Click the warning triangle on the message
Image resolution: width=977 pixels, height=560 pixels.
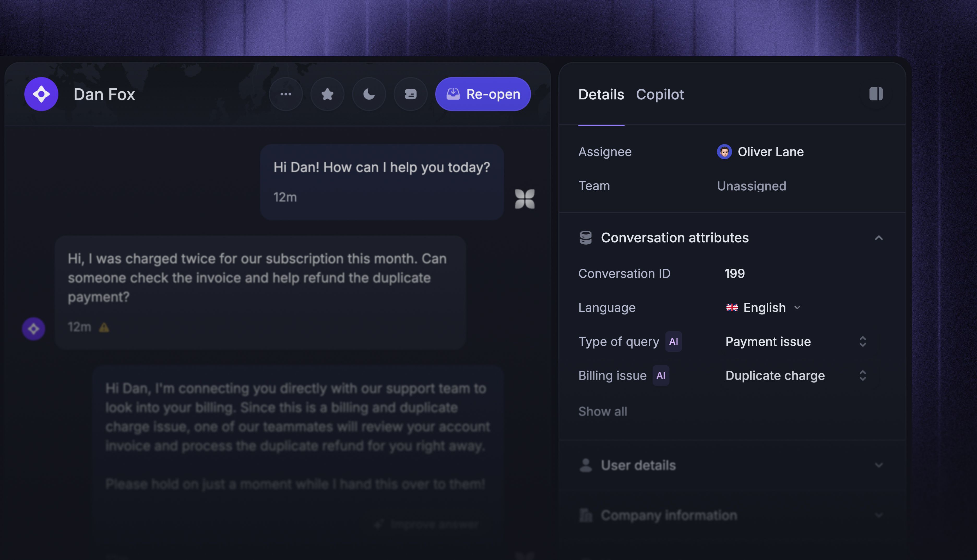(x=104, y=327)
